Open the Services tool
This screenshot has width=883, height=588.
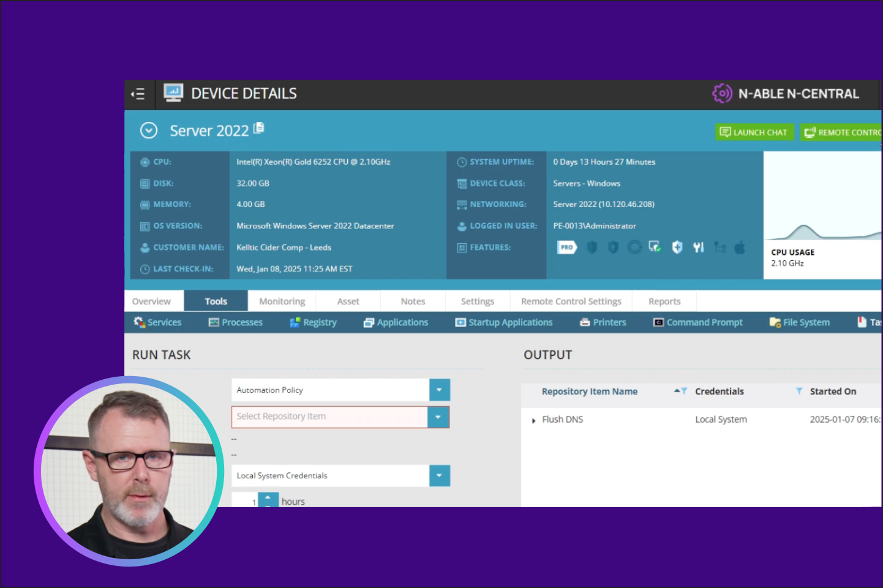(x=157, y=322)
